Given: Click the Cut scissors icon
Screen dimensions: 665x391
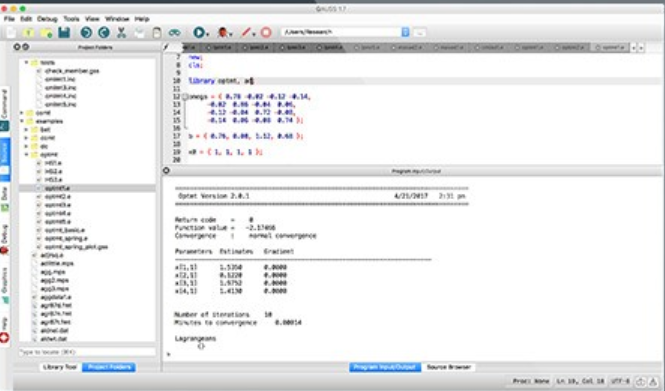Looking at the screenshot, I should click(122, 32).
